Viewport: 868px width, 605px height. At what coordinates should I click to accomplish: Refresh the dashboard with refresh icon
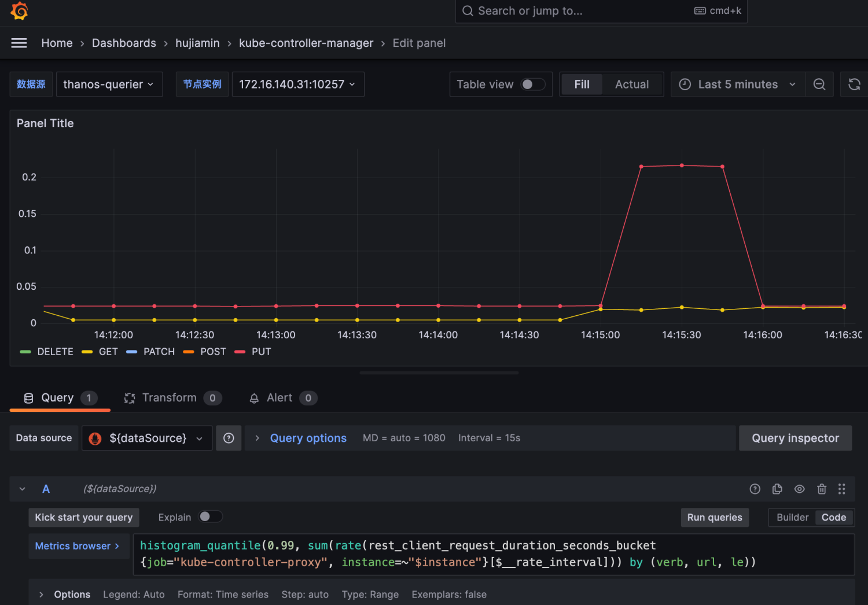pos(854,84)
